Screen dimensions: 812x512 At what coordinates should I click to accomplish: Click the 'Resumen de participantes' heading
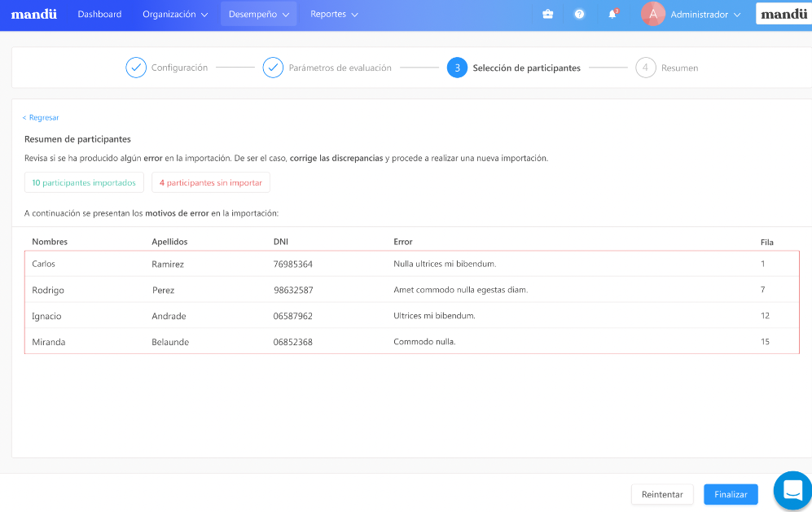click(77, 139)
